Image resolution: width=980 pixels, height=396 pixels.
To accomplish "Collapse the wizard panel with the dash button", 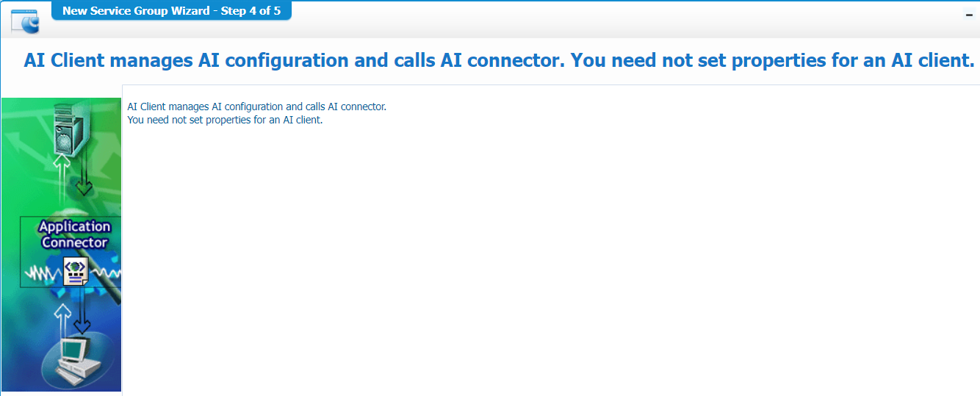I will click(969, 15).
